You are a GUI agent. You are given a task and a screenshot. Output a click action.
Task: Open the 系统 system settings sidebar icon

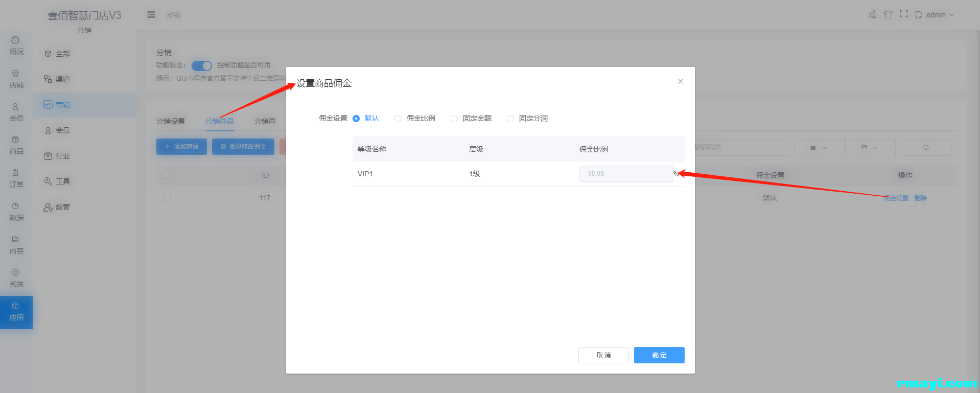(16, 279)
